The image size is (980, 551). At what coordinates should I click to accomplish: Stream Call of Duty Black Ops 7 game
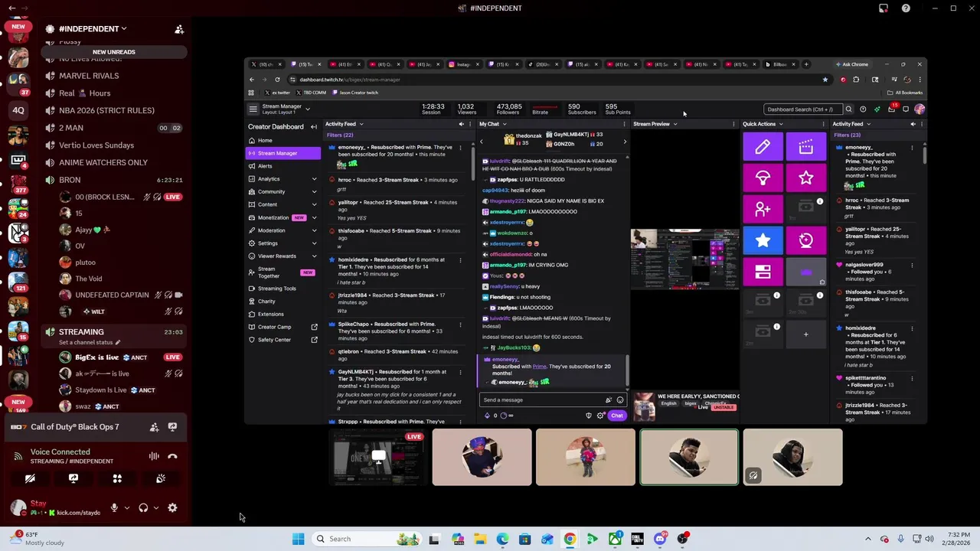(x=172, y=427)
